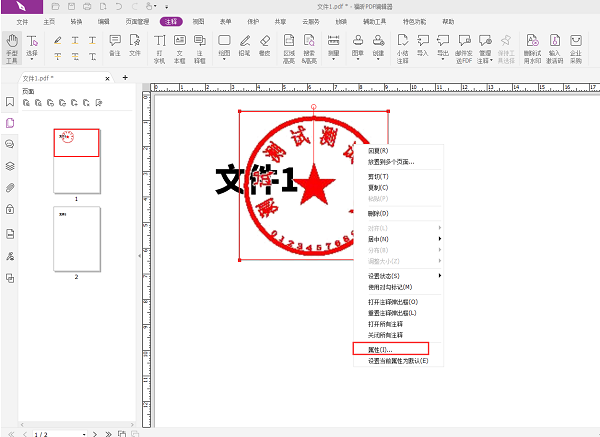Open the Comments panel in the sidebar
600x437 pixels.
pos(10,143)
